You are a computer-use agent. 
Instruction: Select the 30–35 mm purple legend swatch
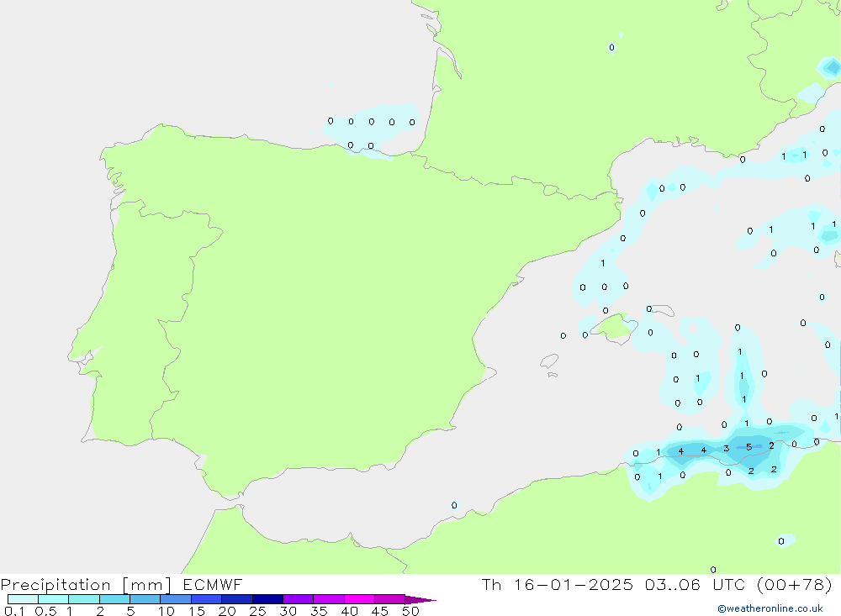[298, 599]
